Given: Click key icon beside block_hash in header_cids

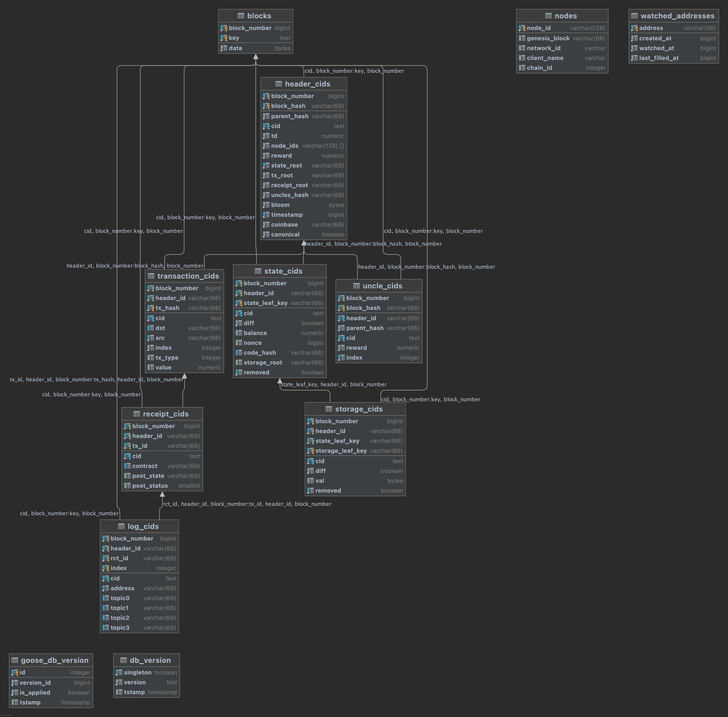Looking at the screenshot, I should click(266, 106).
